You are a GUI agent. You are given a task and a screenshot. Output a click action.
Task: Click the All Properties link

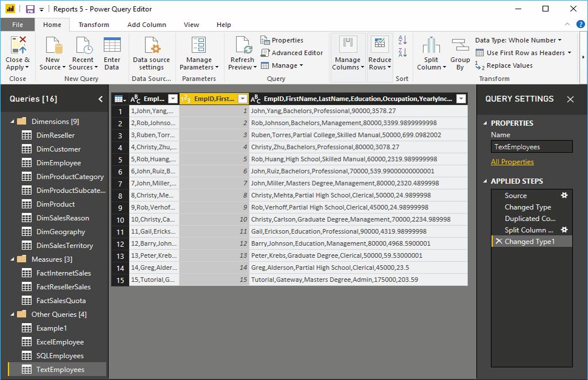click(x=512, y=162)
